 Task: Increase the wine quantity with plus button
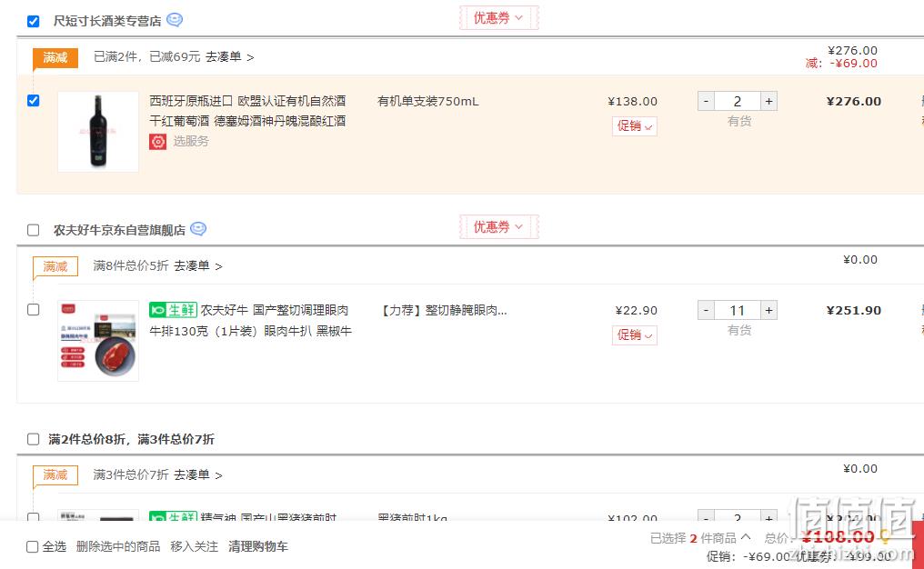pos(768,101)
